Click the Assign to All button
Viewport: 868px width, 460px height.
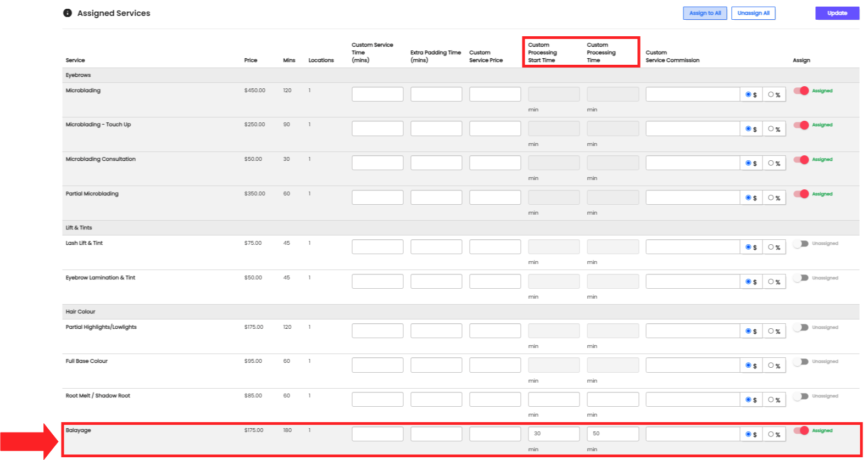pyautogui.click(x=705, y=13)
